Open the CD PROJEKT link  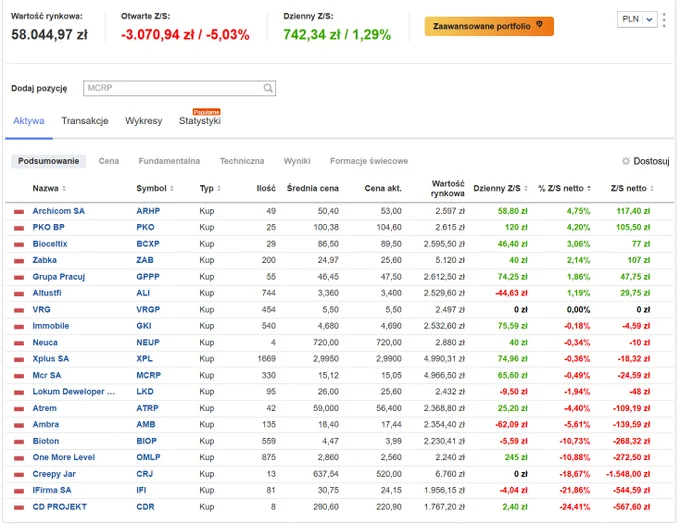(x=59, y=507)
